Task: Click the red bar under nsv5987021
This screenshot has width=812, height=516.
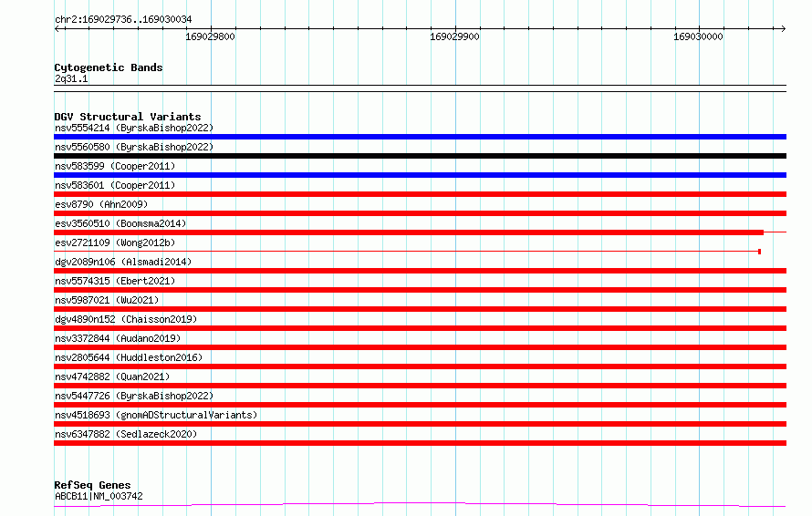Action: tap(420, 309)
